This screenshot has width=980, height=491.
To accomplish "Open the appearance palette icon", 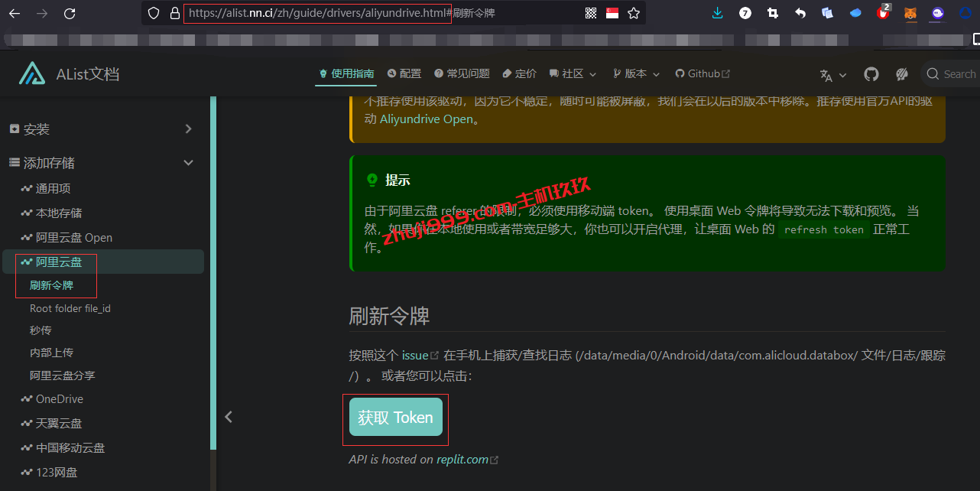I will pyautogui.click(x=902, y=74).
